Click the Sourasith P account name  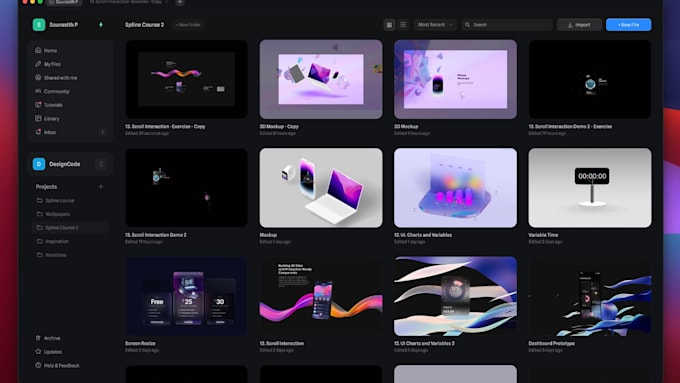click(64, 25)
